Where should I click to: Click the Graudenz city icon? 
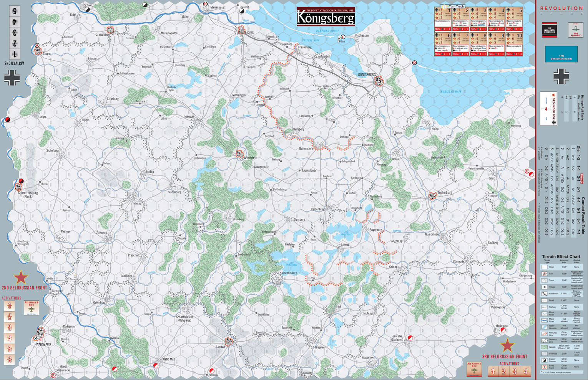point(111,30)
